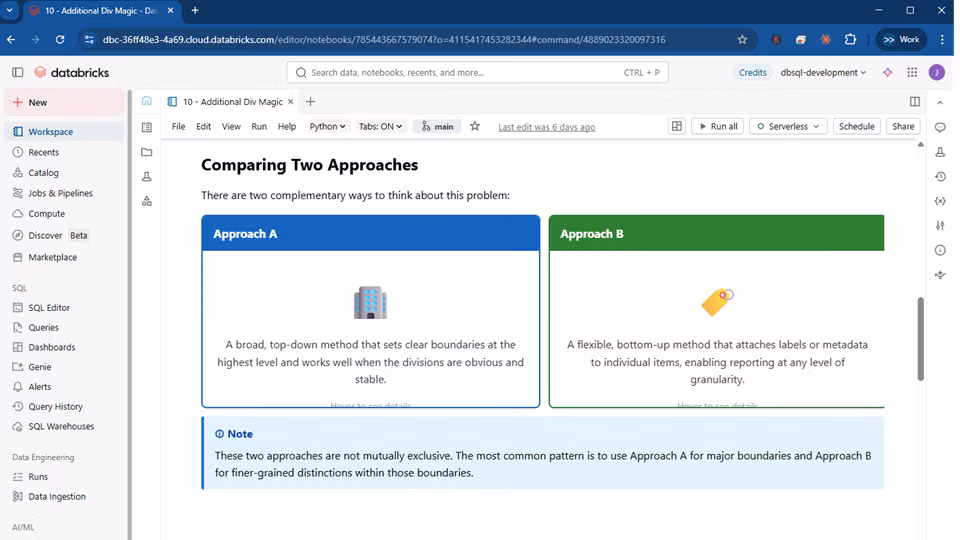
Task: Open the Comments panel icon
Action: [x=940, y=127]
